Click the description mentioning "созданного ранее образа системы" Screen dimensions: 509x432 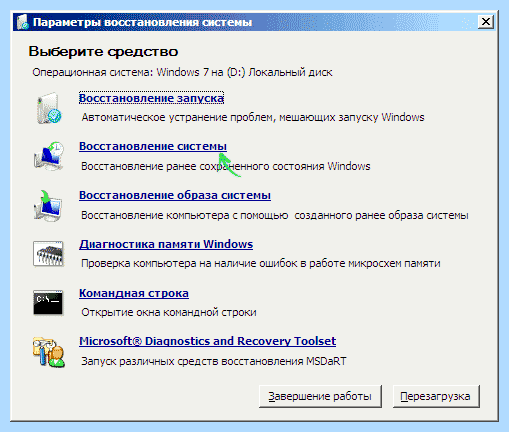tap(275, 215)
